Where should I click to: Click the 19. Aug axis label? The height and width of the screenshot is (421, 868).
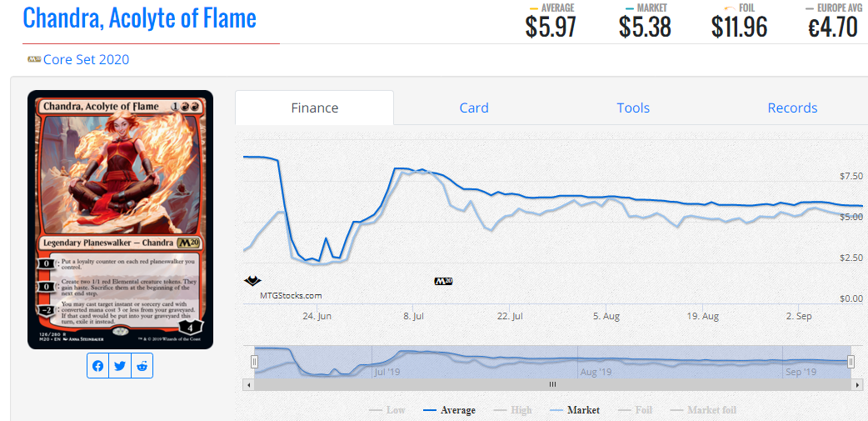tap(702, 317)
